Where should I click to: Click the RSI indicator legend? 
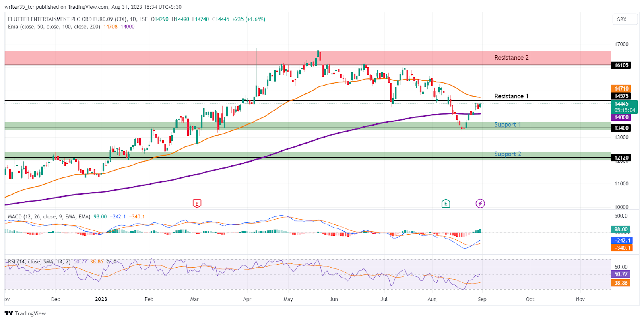39,261
